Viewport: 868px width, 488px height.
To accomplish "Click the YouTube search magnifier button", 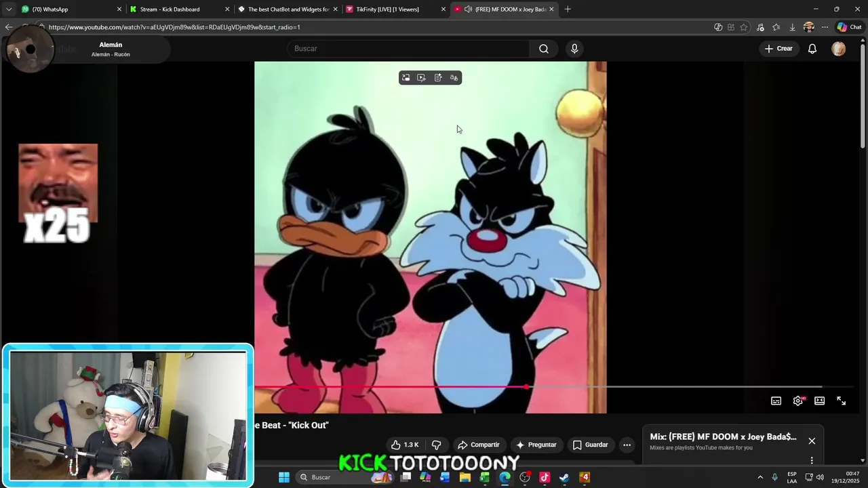I will tap(544, 49).
